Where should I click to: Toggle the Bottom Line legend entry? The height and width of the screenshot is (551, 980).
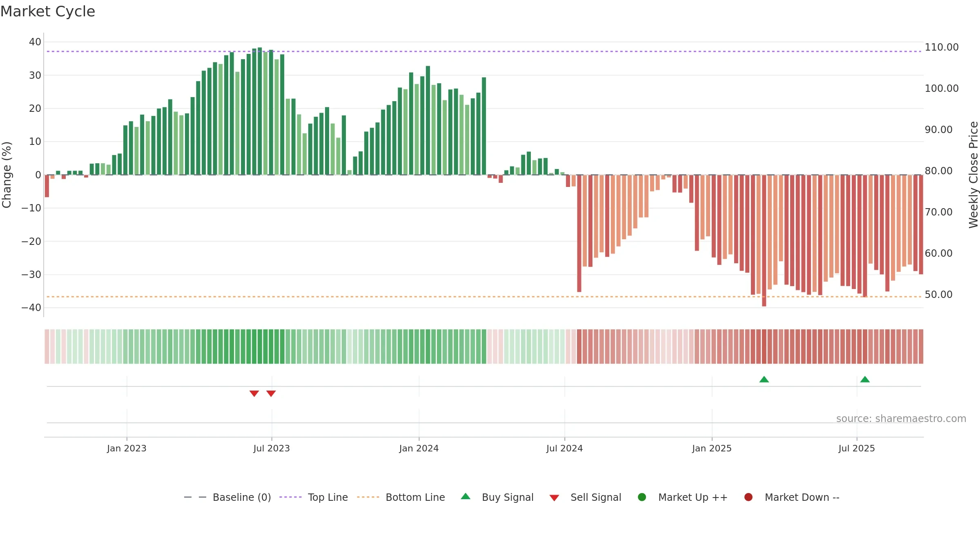pos(401,497)
